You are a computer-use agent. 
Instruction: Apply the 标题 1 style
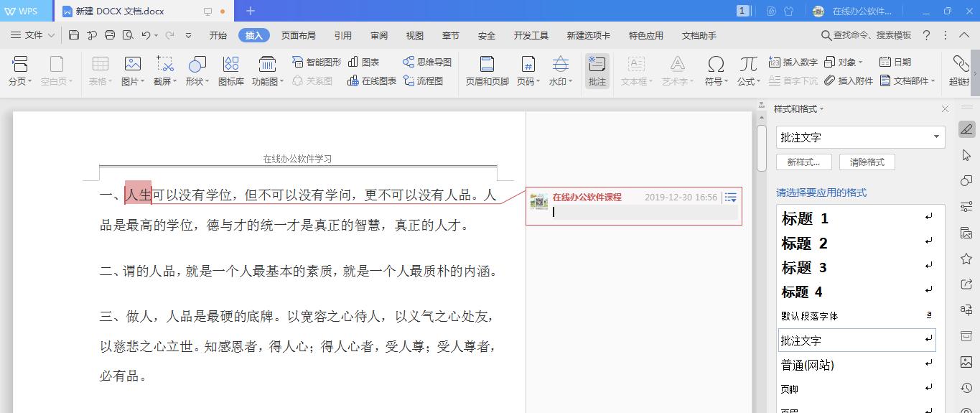(x=858, y=218)
